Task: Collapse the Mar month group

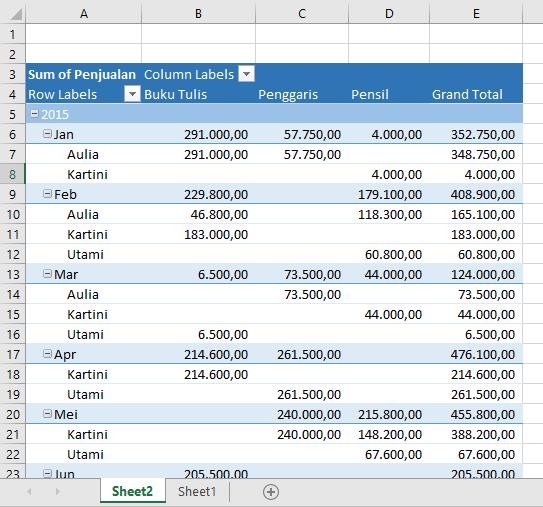Action: click(x=47, y=274)
